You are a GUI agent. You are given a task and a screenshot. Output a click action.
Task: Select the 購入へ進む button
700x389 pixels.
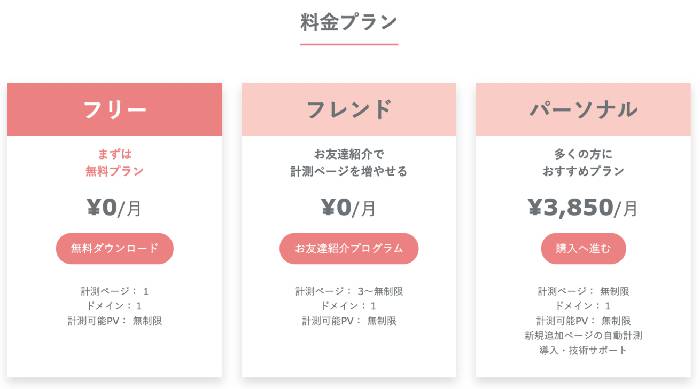click(583, 248)
